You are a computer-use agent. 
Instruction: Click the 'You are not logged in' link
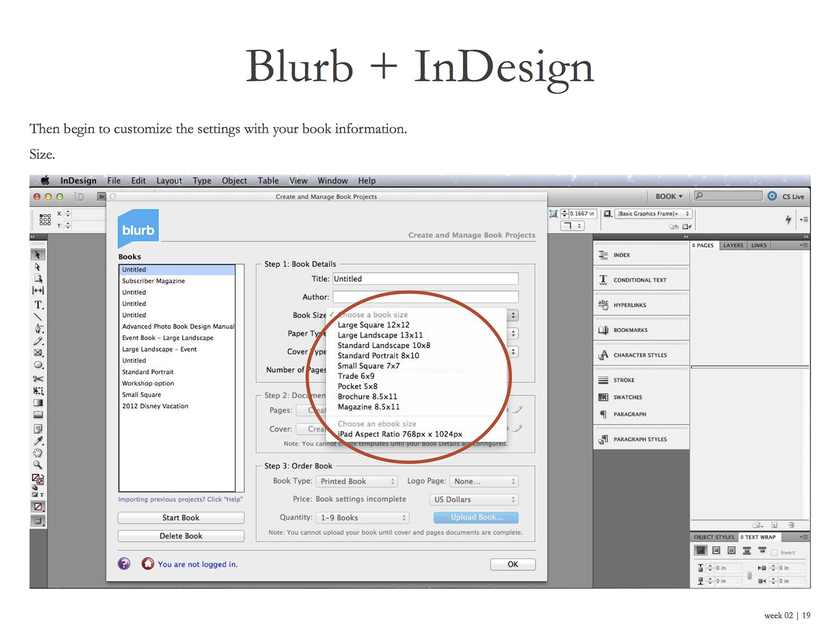[x=198, y=564]
